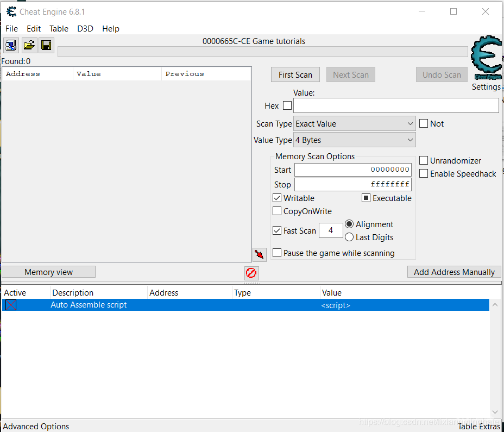
Task: Sort results by the Address column header
Action: pyautogui.click(x=38, y=74)
